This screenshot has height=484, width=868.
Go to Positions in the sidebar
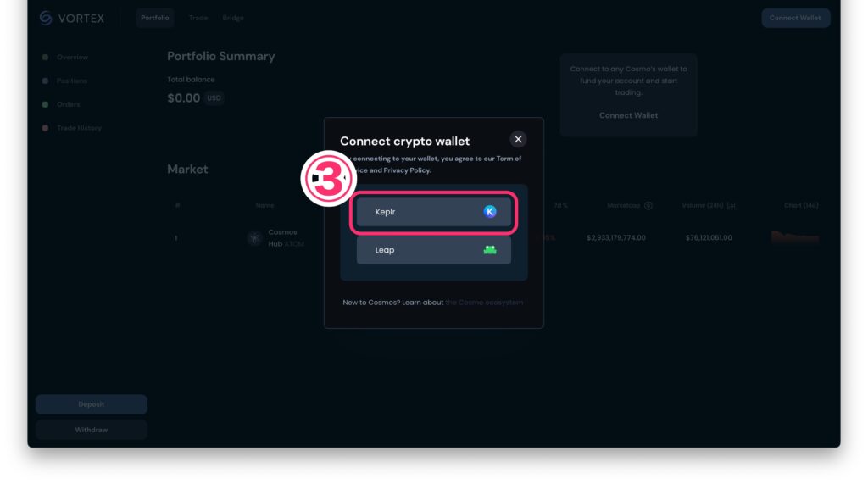click(x=72, y=81)
